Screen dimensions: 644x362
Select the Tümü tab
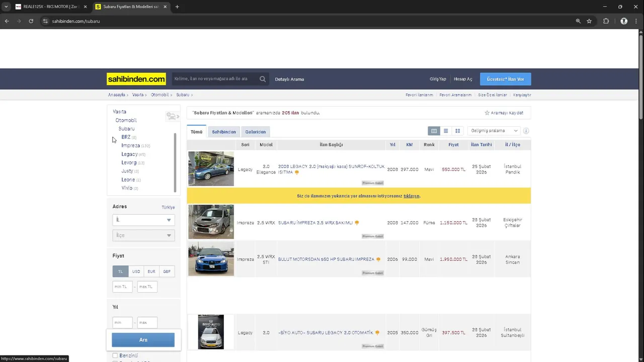pyautogui.click(x=196, y=132)
